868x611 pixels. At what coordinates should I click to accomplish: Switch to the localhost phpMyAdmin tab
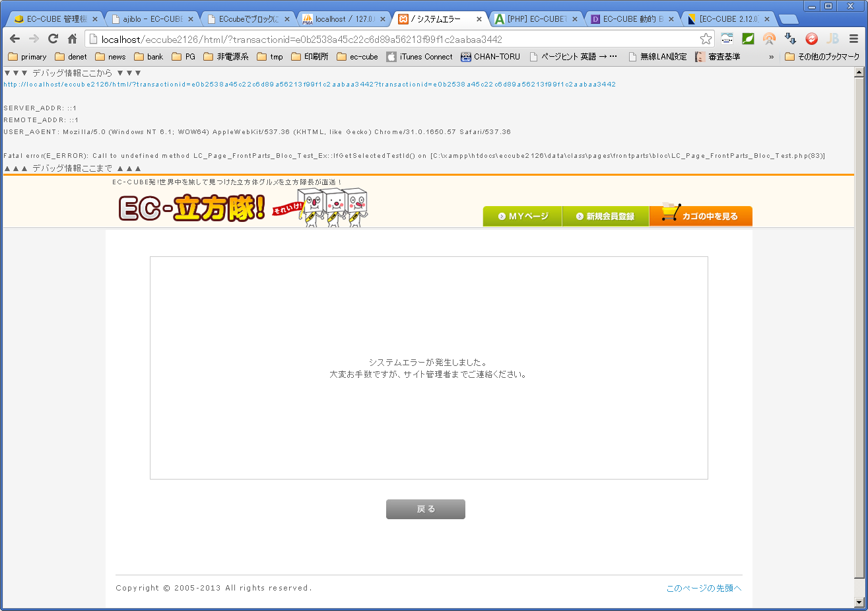click(343, 19)
